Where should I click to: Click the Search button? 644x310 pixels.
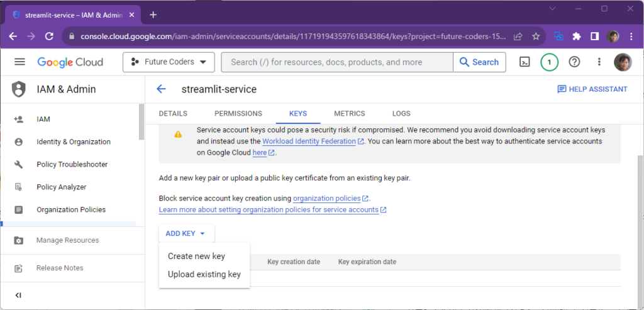tap(479, 62)
